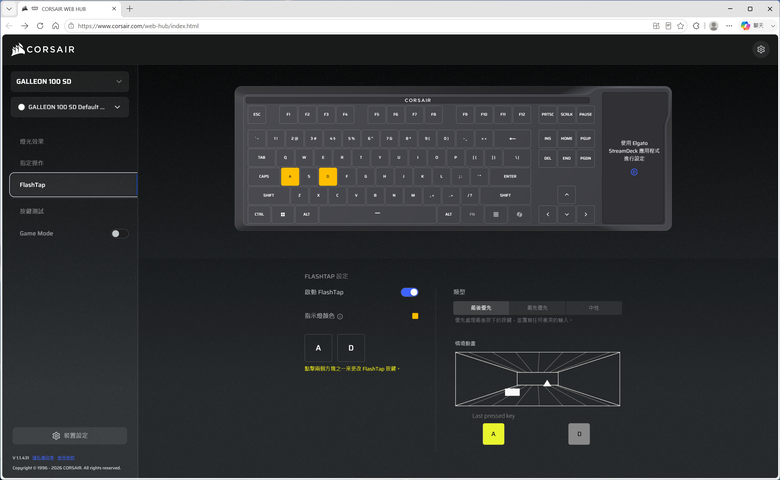Select the TAB key on the keyboard
Image resolution: width=780 pixels, height=480 pixels.
tap(261, 158)
